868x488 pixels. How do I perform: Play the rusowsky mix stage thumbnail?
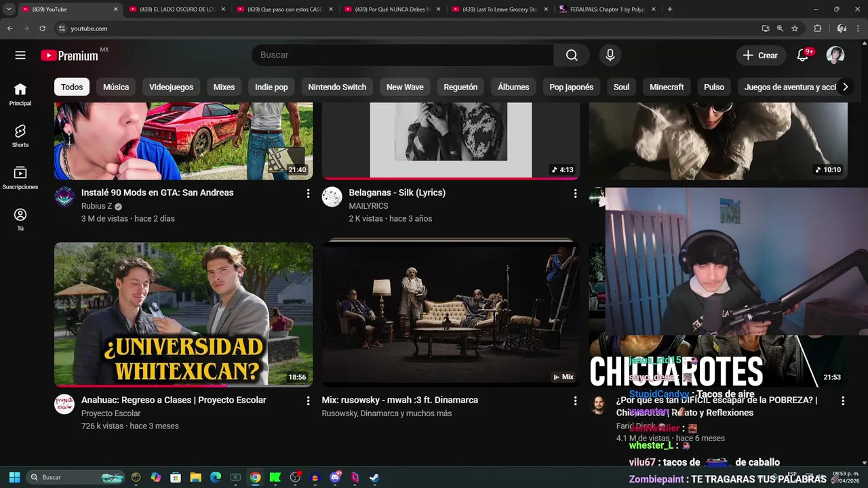point(450,314)
